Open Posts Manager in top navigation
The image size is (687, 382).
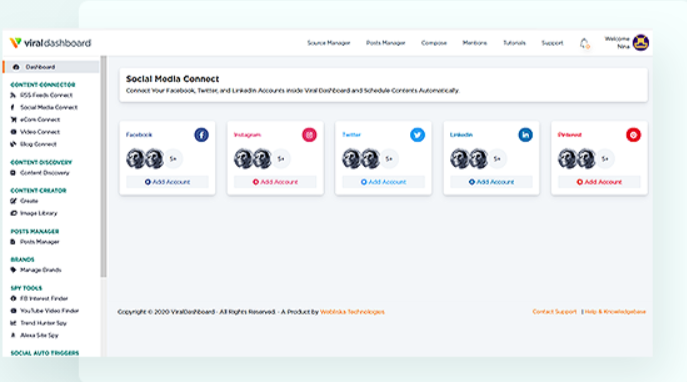386,43
